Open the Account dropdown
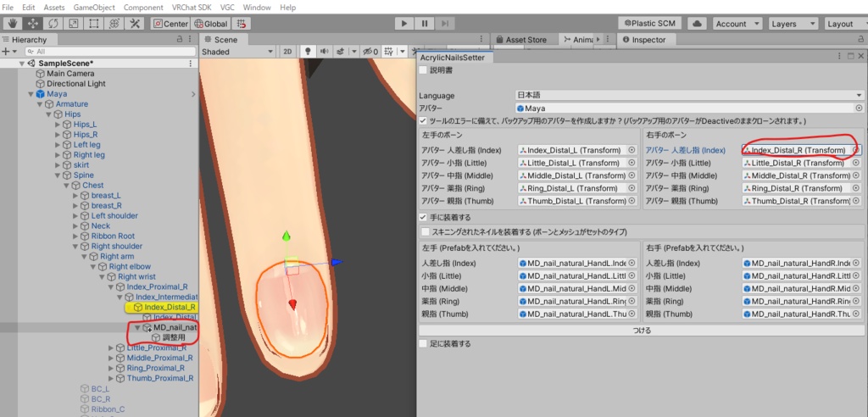Screen dimensions: 868x417 tap(737, 24)
